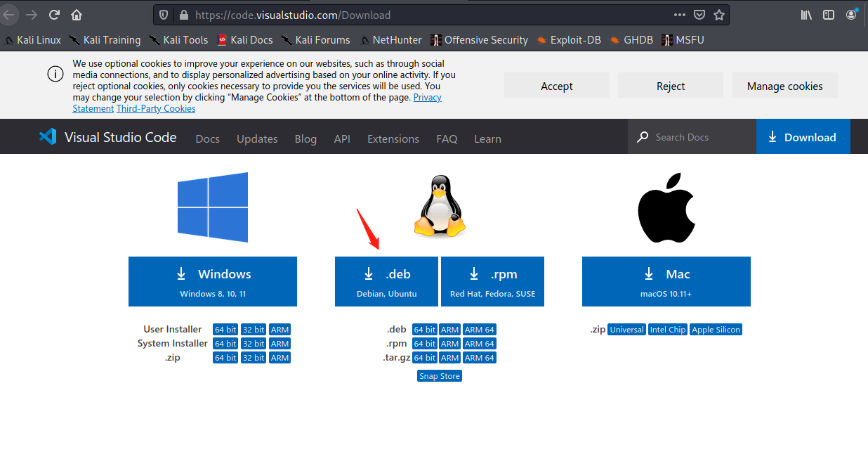This screenshot has width=868, height=452.
Task: Open Manage cookies settings
Action: 785,86
